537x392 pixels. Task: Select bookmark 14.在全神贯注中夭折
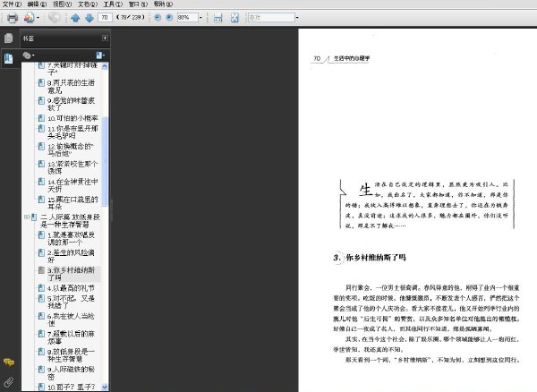pyautogui.click(x=72, y=185)
